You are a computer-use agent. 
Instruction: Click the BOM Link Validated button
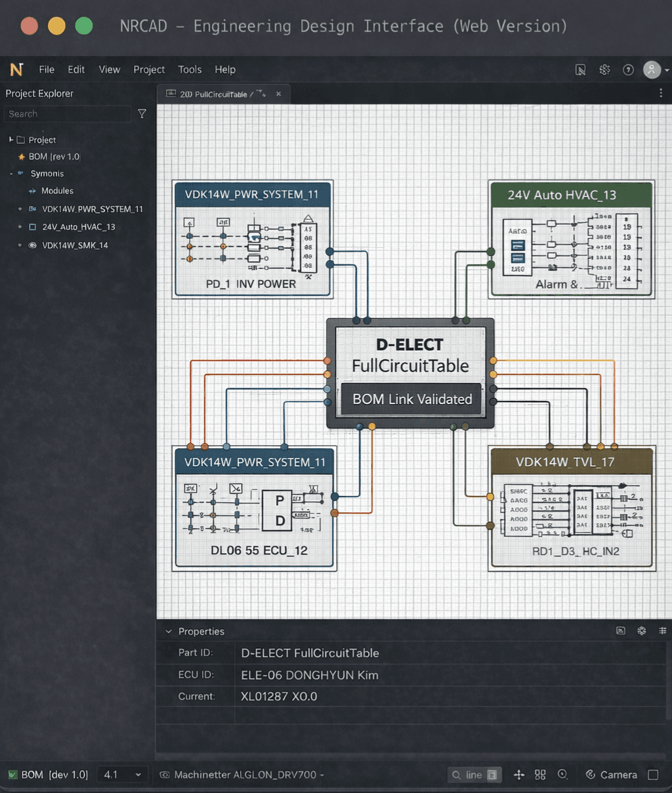point(411,399)
